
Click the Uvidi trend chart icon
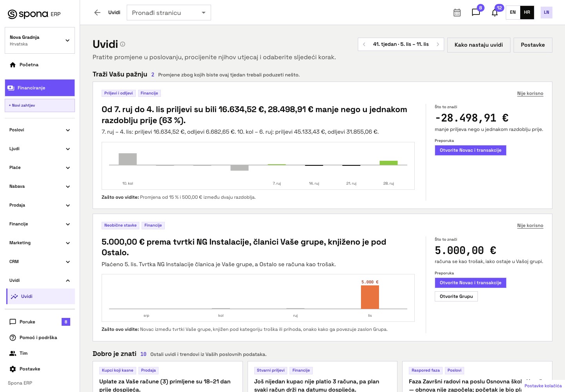tap(14, 296)
